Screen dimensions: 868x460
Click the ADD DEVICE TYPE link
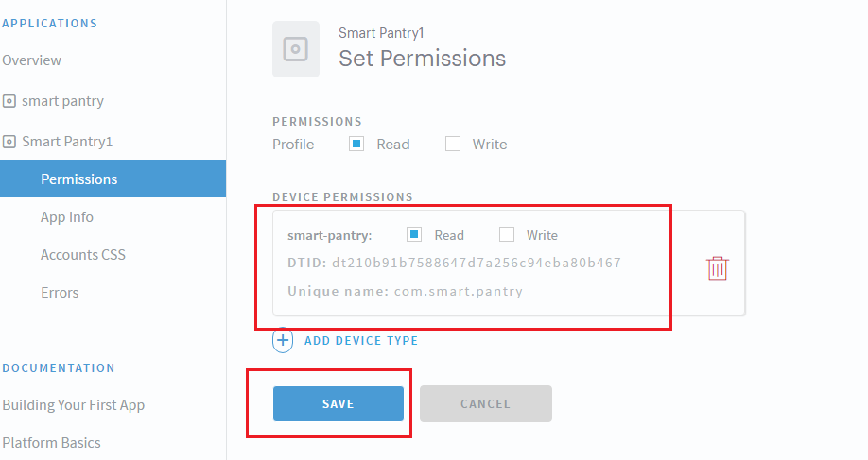(x=361, y=341)
